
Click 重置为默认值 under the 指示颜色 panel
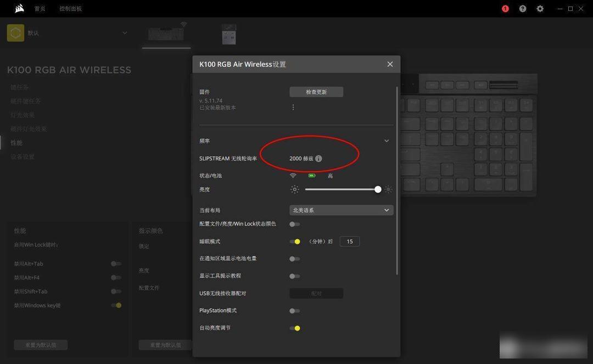click(x=165, y=345)
